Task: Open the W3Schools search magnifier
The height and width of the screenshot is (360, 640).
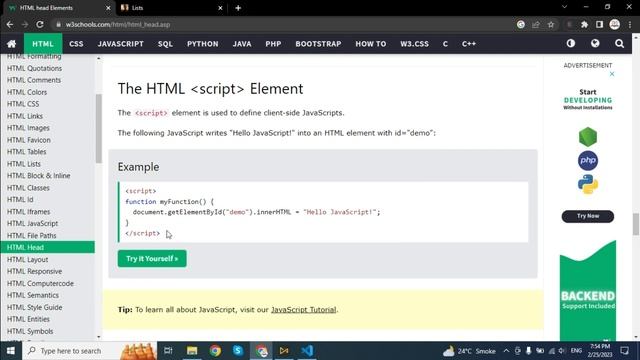Action: (x=619, y=43)
